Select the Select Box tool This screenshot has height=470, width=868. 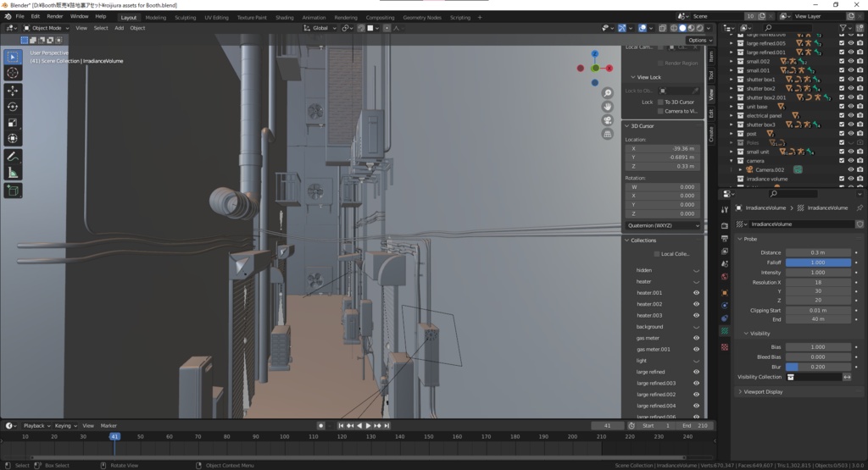pyautogui.click(x=13, y=57)
